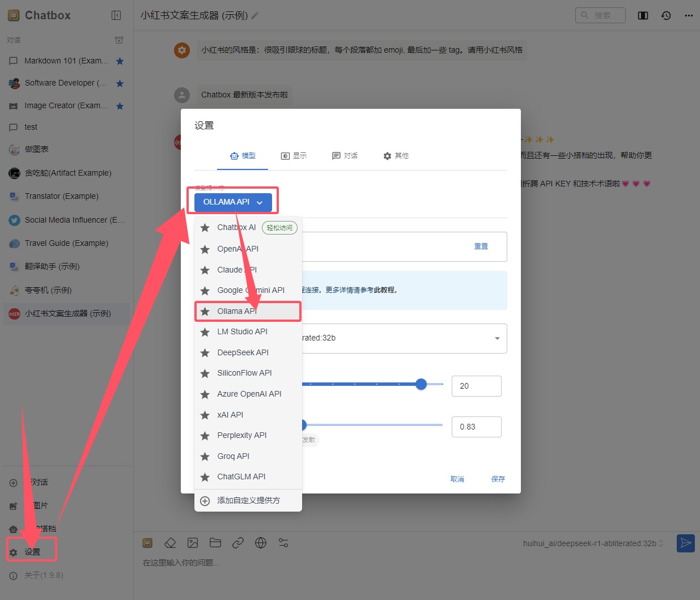
Task: Click the 搜索 search box at top
Action: coord(600,15)
